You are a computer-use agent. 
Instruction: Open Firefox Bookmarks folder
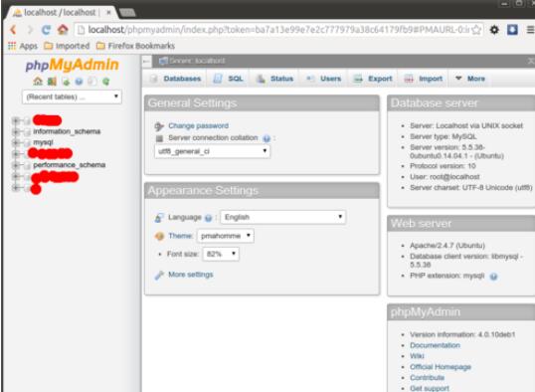(135, 46)
